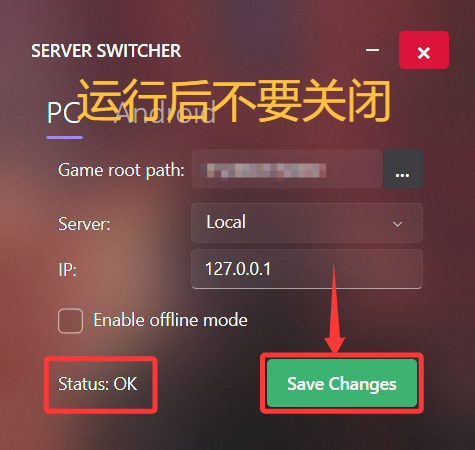
Task: Switch to the Android tab
Action: (165, 113)
